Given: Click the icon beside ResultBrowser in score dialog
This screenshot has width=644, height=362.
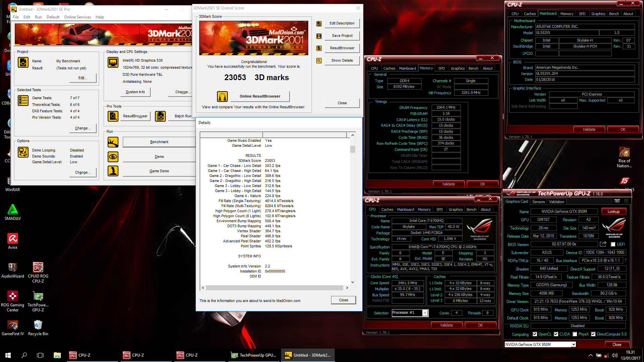Looking at the screenshot, I should tap(319, 48).
